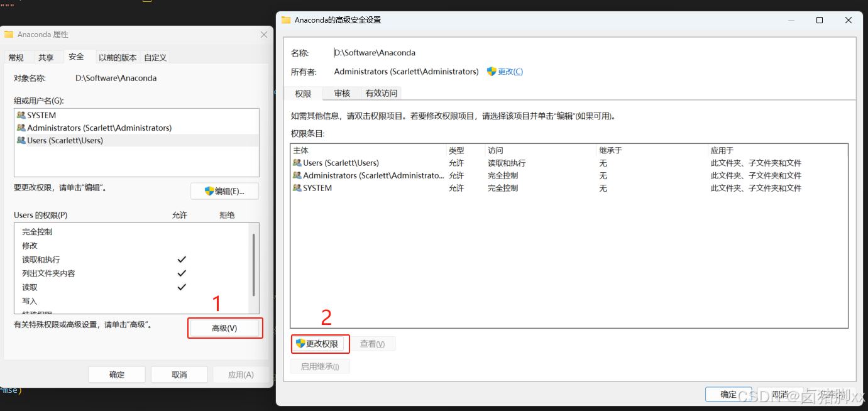Click the 名称 path input field
Viewport: 868px width, 411px height.
click(440, 52)
